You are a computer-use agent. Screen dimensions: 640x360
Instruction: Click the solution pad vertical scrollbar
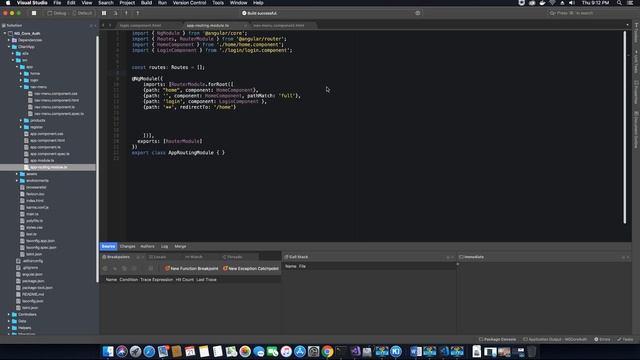tap(97, 159)
